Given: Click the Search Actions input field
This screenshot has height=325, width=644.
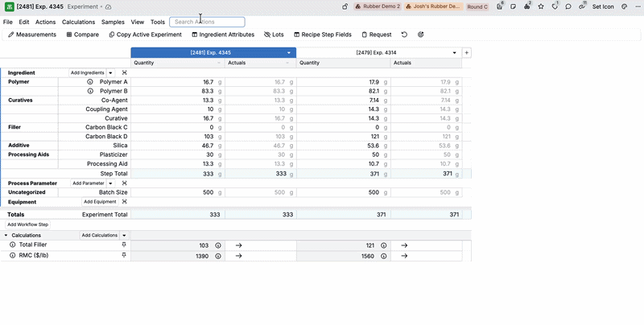Looking at the screenshot, I should click(207, 23).
